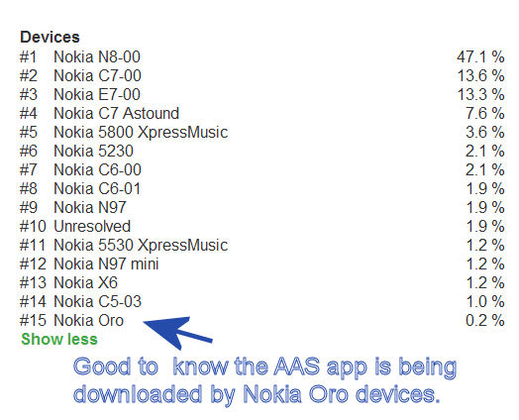This screenshot has height=420, width=519.
Task: Click the 47.1 % share value
Action: 480,56
